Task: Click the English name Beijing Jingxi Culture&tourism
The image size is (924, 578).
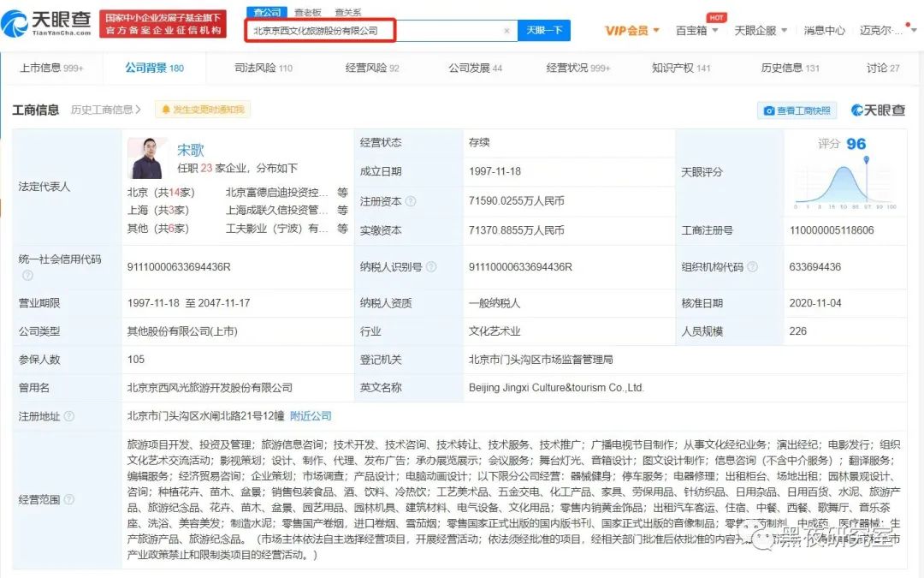Action: point(556,388)
